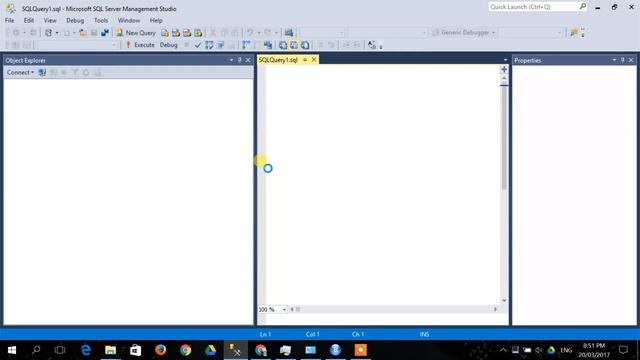Click Ln 1 in status bar

coord(265,334)
